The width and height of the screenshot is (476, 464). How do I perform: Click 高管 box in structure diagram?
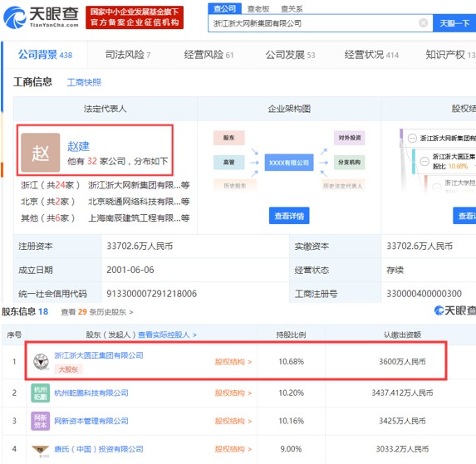point(229,162)
